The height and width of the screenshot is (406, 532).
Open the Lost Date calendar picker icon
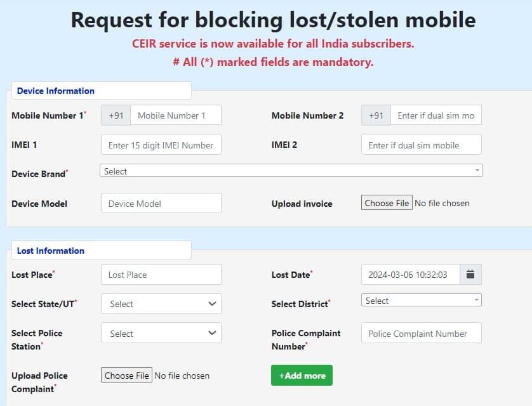click(x=470, y=275)
